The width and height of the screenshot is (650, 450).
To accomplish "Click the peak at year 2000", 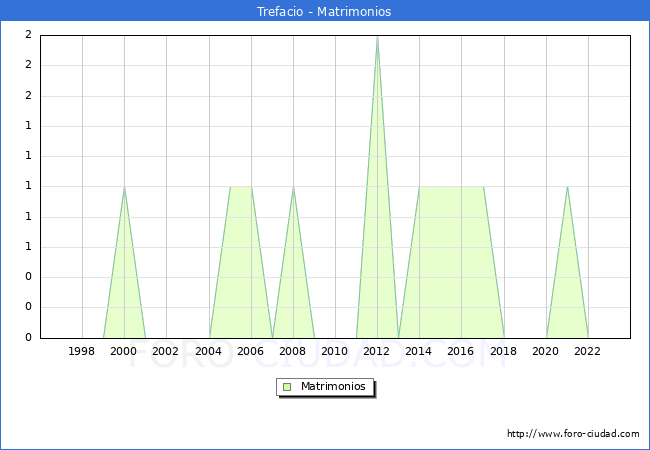I will 124,187.
